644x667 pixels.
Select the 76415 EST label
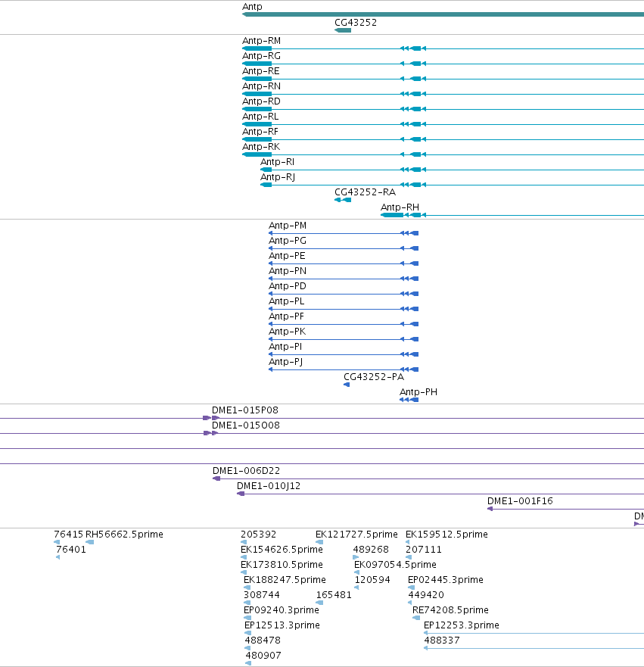coord(68,535)
